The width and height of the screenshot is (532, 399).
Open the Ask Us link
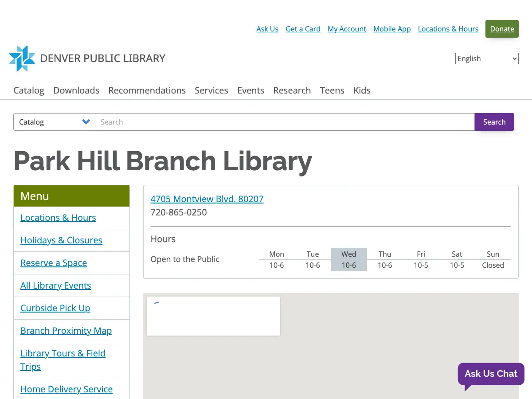point(267,29)
